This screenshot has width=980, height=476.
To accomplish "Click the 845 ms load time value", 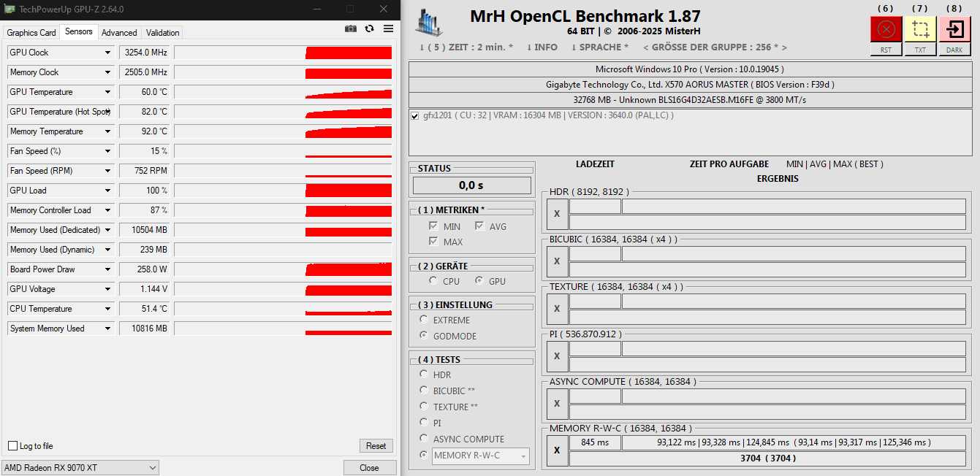I will tap(595, 442).
